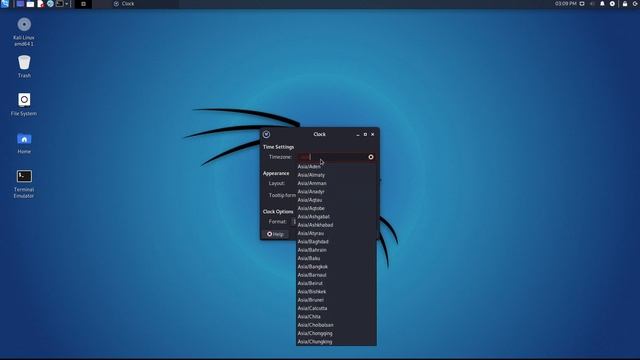Viewport: 640px width, 360px height.
Task: Open the web browser launcher in panel
Action: tap(50, 4)
